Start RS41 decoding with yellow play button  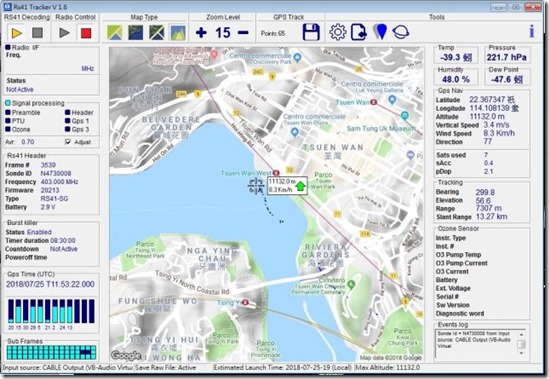[16, 33]
